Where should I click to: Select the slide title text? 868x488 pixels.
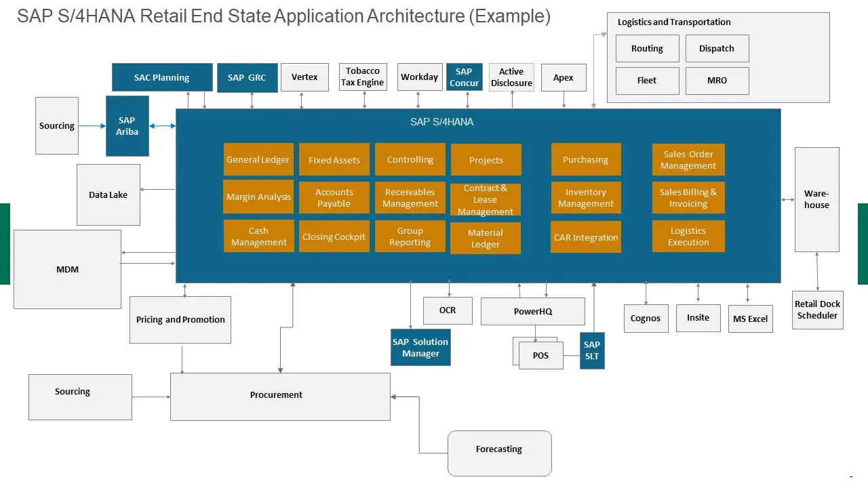[283, 16]
